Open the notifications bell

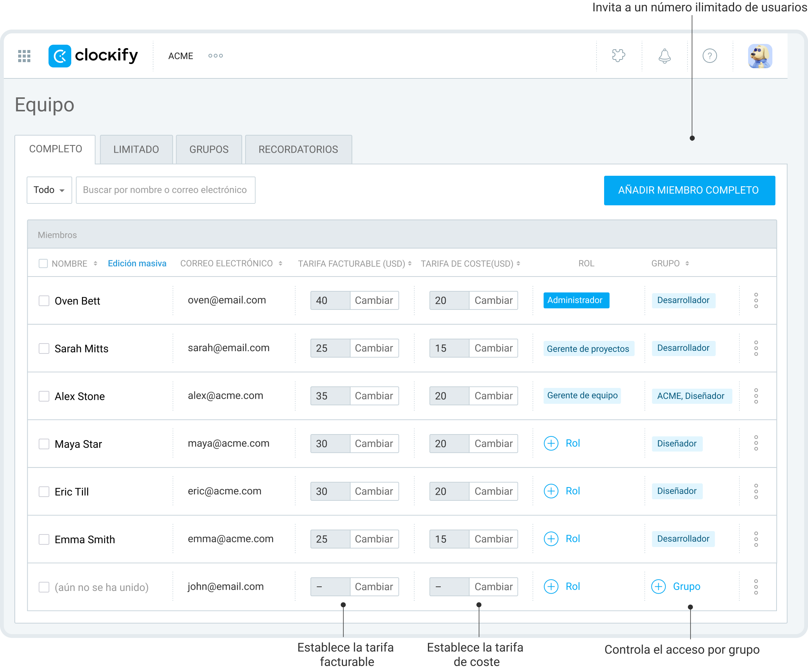coord(664,56)
